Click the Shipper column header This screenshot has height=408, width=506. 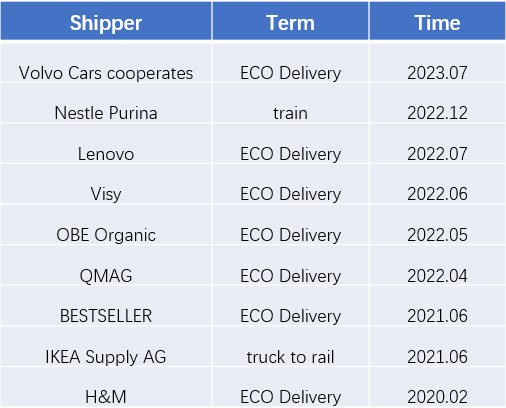click(x=106, y=21)
